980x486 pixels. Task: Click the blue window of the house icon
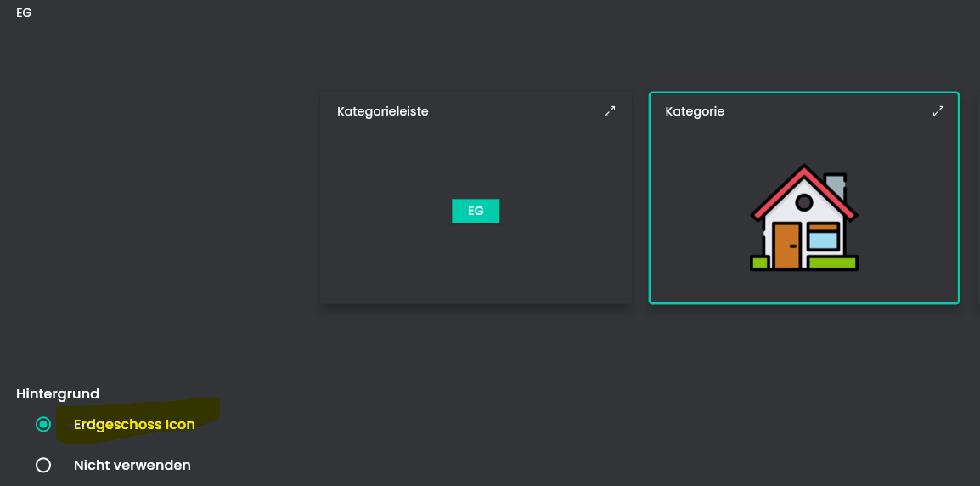click(822, 240)
